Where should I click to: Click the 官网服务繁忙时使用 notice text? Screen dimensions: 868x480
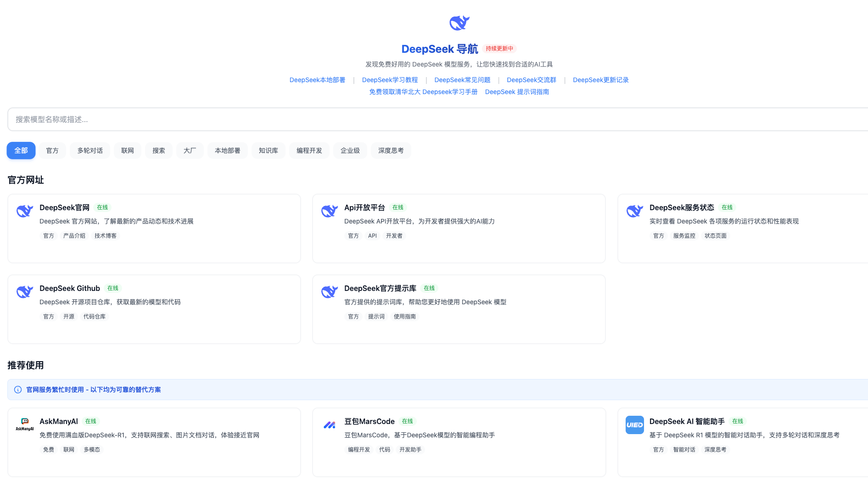pyautogui.click(x=94, y=390)
